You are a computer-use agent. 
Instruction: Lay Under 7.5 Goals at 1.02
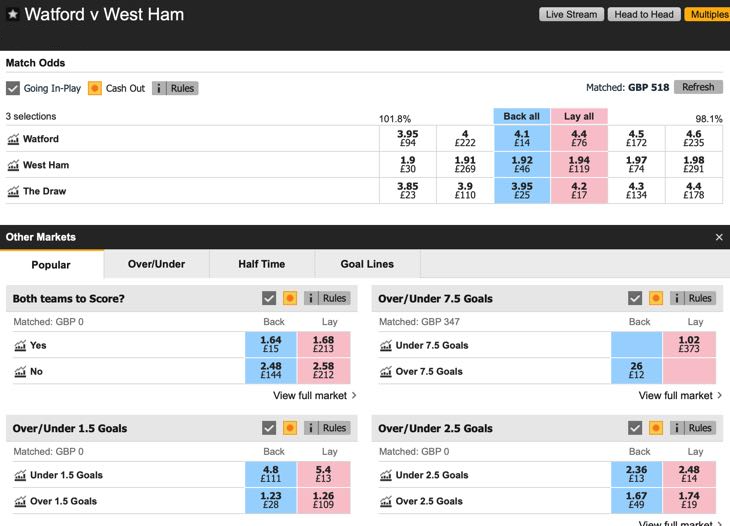[x=689, y=344]
